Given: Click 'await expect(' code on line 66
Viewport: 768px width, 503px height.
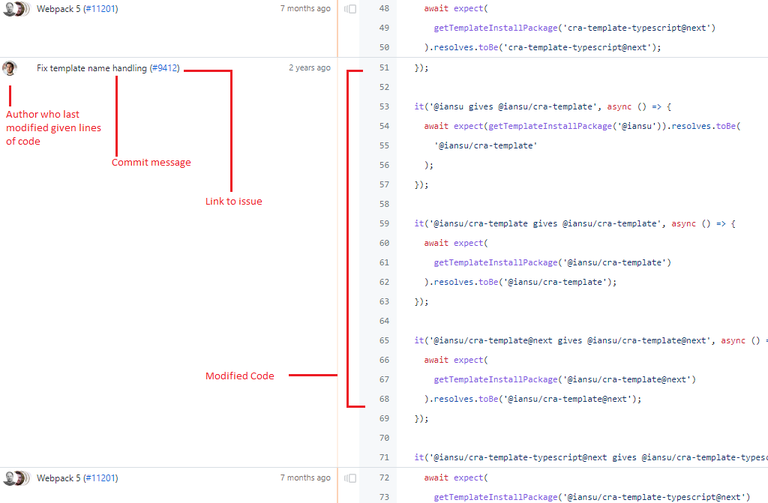Looking at the screenshot, I should pyautogui.click(x=456, y=360).
